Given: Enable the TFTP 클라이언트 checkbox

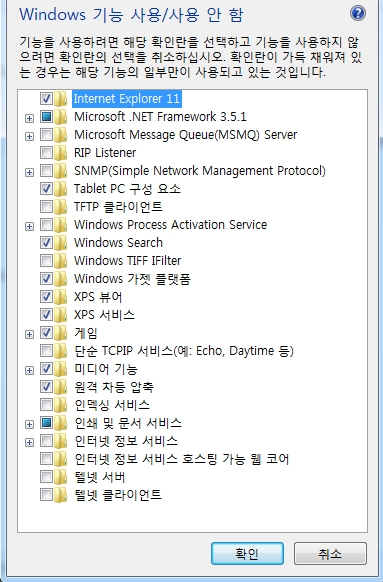Looking at the screenshot, I should (46, 206).
